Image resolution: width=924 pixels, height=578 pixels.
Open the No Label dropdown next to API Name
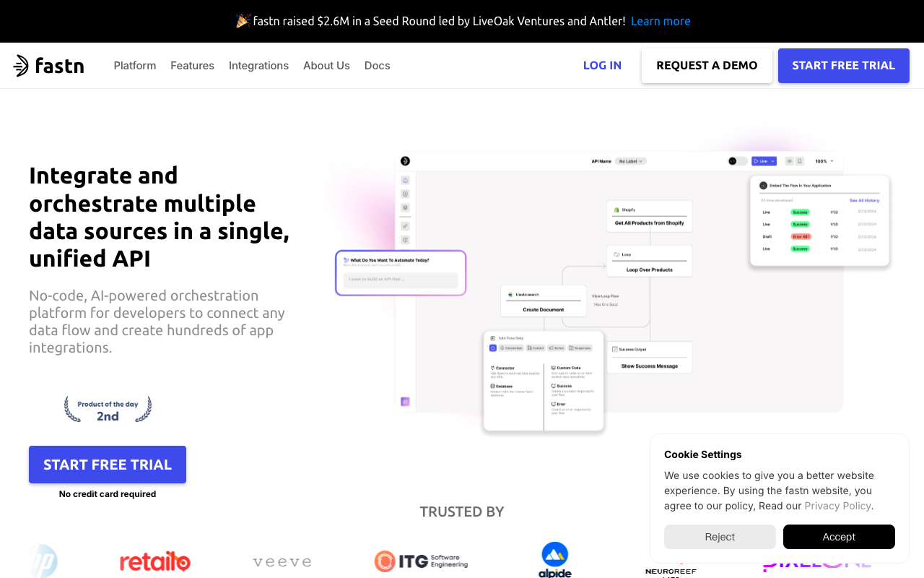[632, 161]
